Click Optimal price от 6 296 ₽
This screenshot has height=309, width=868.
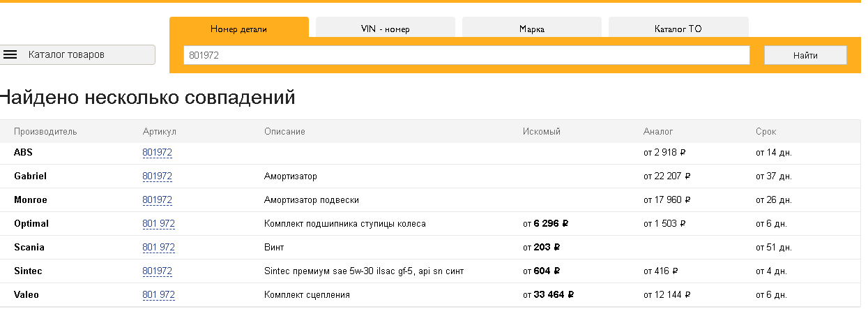click(546, 223)
